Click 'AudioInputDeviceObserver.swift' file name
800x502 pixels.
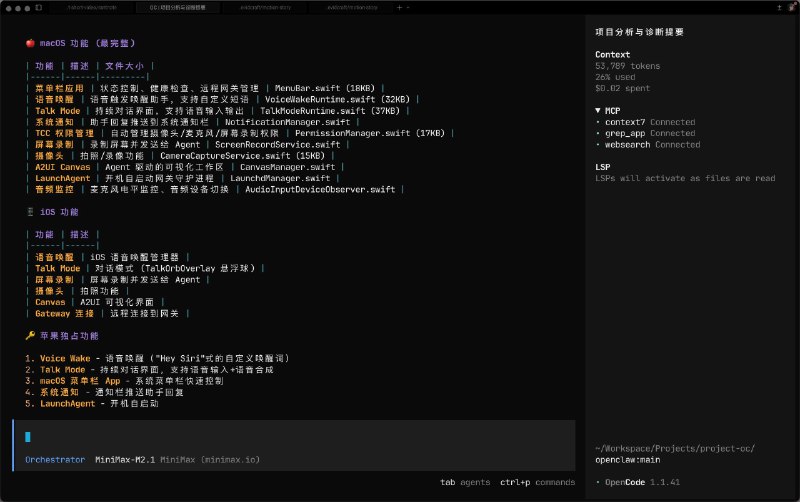tap(320, 189)
